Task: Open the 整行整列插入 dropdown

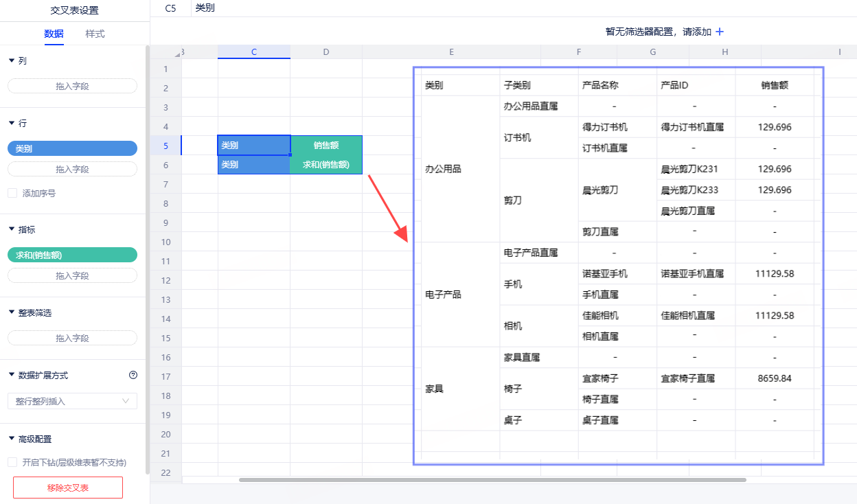Action: tap(72, 401)
